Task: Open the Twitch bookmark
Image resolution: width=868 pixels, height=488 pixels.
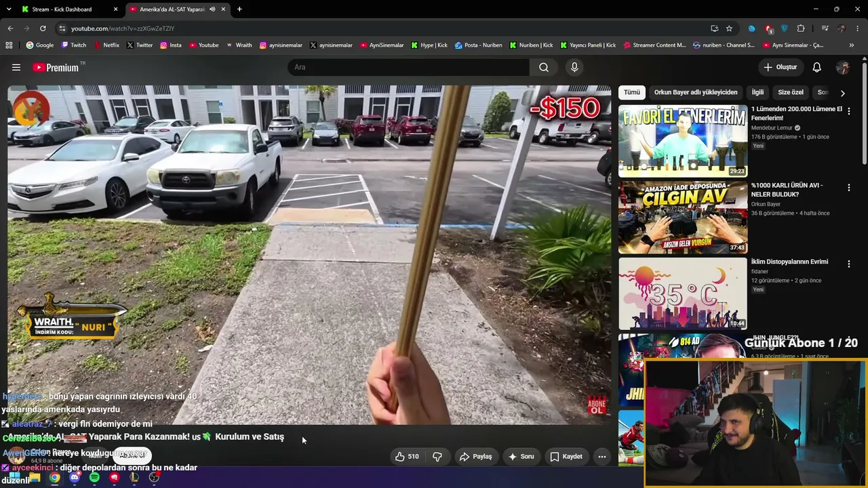Action: click(x=73, y=45)
